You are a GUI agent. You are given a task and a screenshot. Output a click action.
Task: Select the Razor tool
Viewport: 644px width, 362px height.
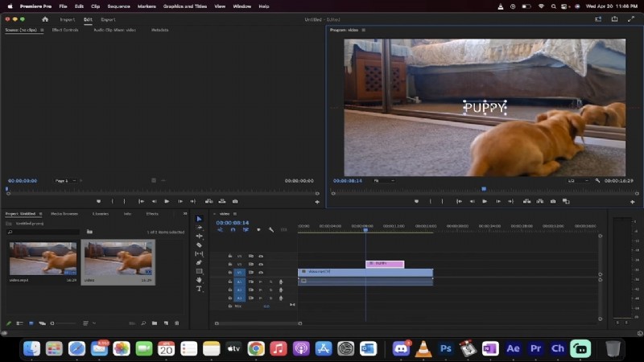tap(199, 245)
